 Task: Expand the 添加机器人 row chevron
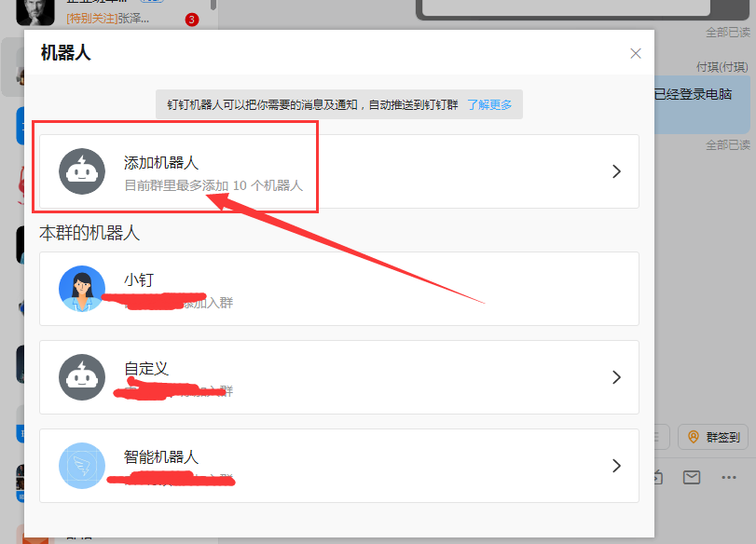(616, 171)
